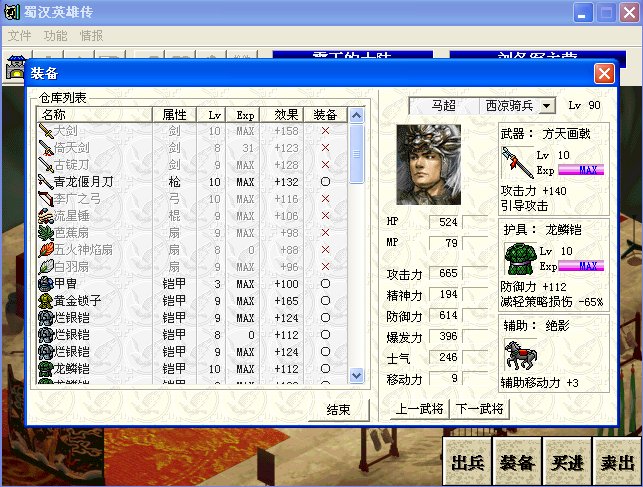The width and height of the screenshot is (643, 487).
Task: Click the weapon Exp MAX progress bar
Action: pos(580,171)
